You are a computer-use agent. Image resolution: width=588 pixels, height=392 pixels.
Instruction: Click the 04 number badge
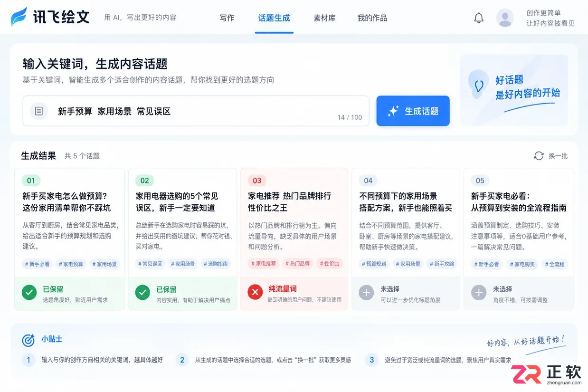[368, 181]
